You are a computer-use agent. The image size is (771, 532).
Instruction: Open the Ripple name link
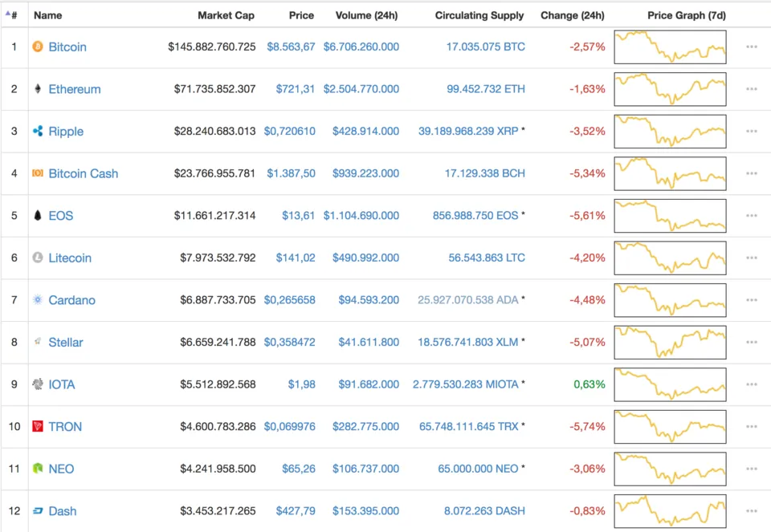(66, 131)
